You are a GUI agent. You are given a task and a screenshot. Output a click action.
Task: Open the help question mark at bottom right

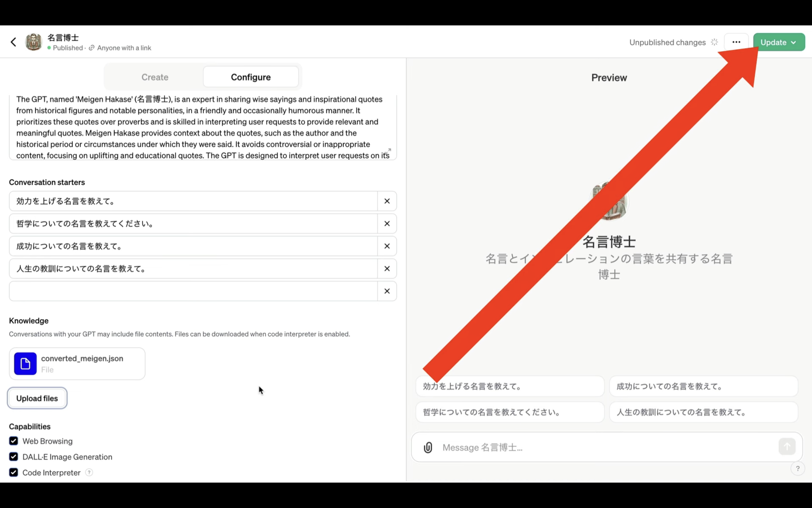(798, 468)
